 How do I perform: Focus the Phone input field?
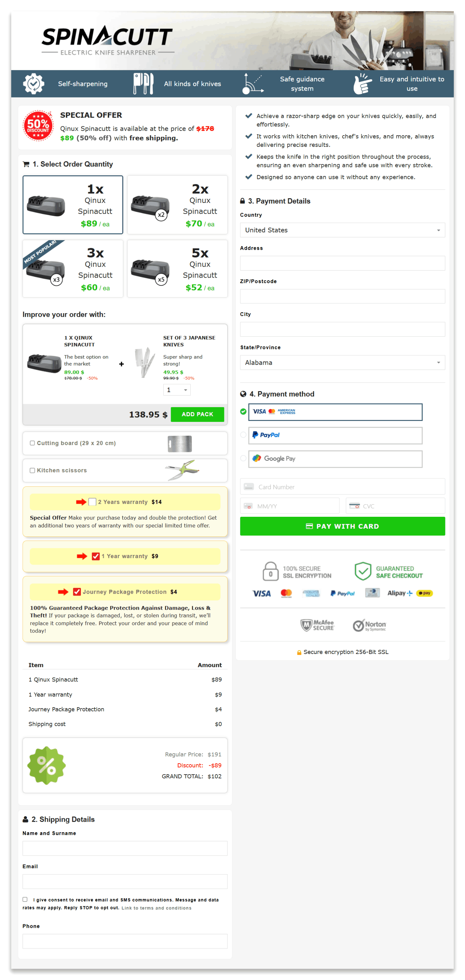pos(125,941)
